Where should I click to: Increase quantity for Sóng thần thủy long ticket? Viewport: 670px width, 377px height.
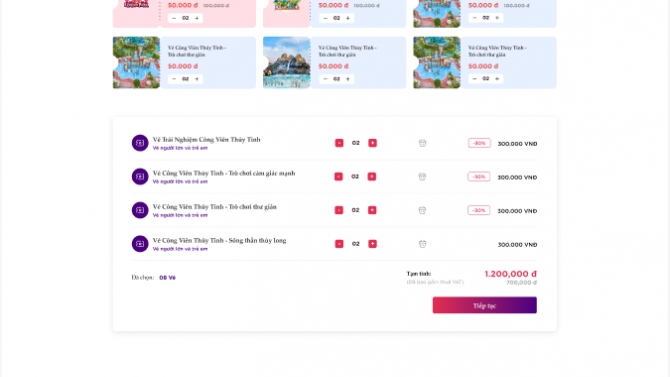pos(373,244)
